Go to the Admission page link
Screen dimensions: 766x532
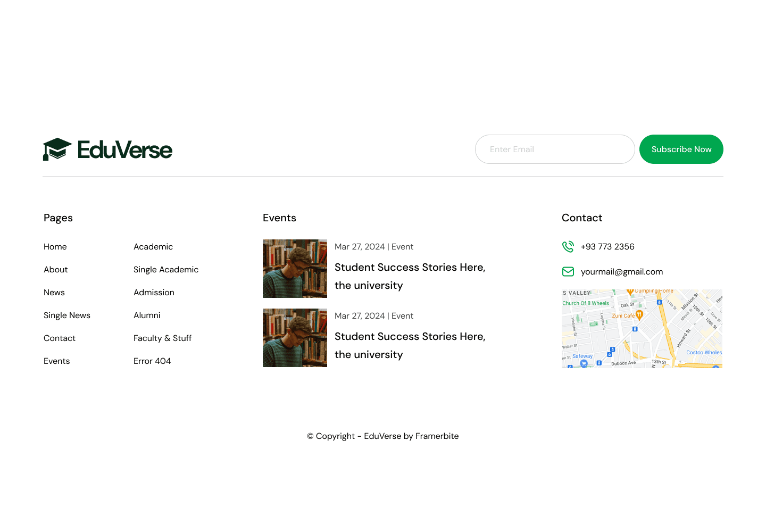[x=154, y=293]
